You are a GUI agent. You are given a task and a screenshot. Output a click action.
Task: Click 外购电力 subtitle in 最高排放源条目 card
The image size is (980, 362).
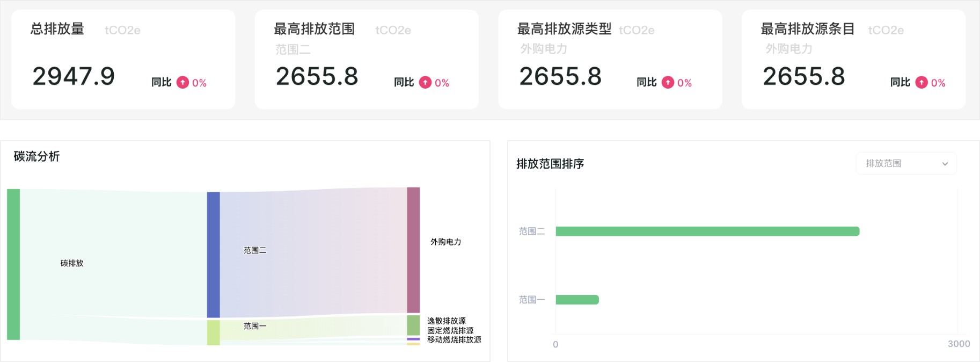coord(789,49)
